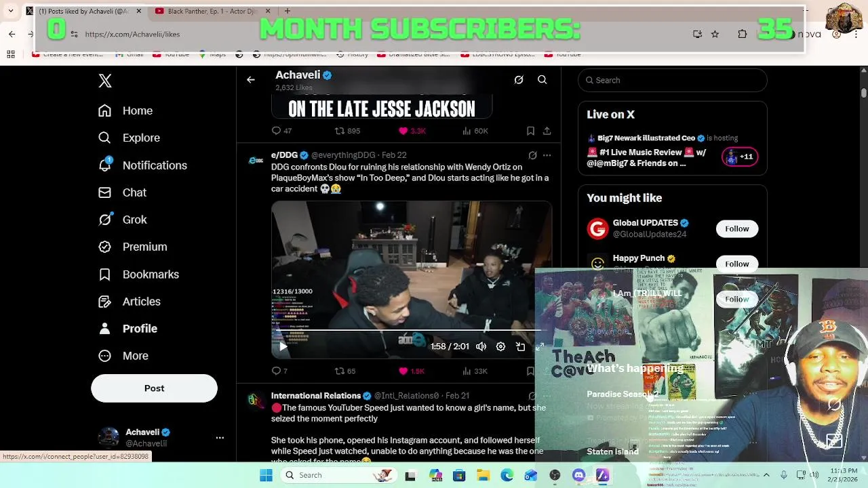This screenshot has width=868, height=488.
Task: Open Global UPDATES profile
Action: coord(646,223)
